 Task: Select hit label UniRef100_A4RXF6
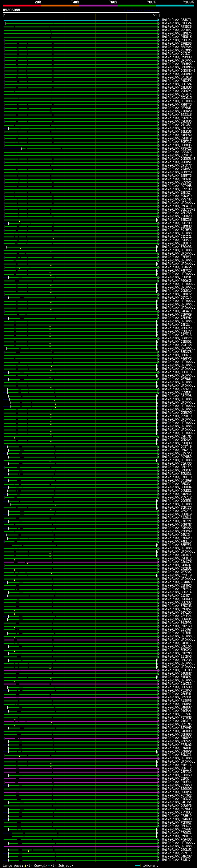(x=176, y=81)
